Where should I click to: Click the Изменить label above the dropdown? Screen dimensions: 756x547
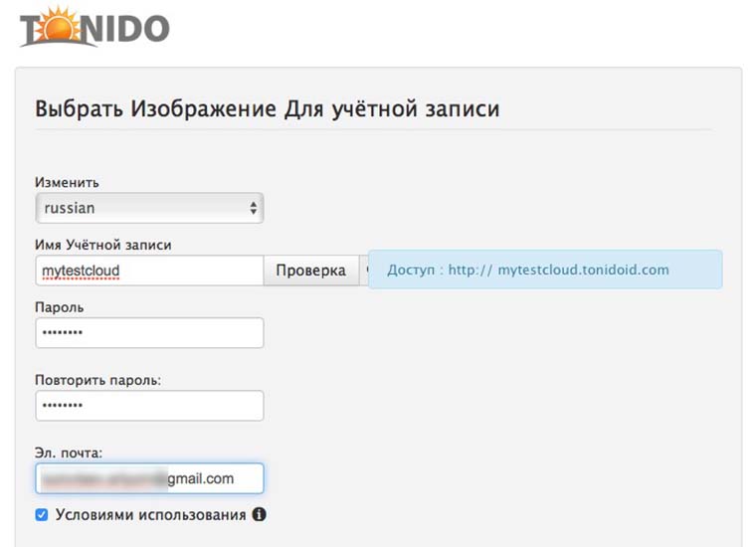point(67,183)
